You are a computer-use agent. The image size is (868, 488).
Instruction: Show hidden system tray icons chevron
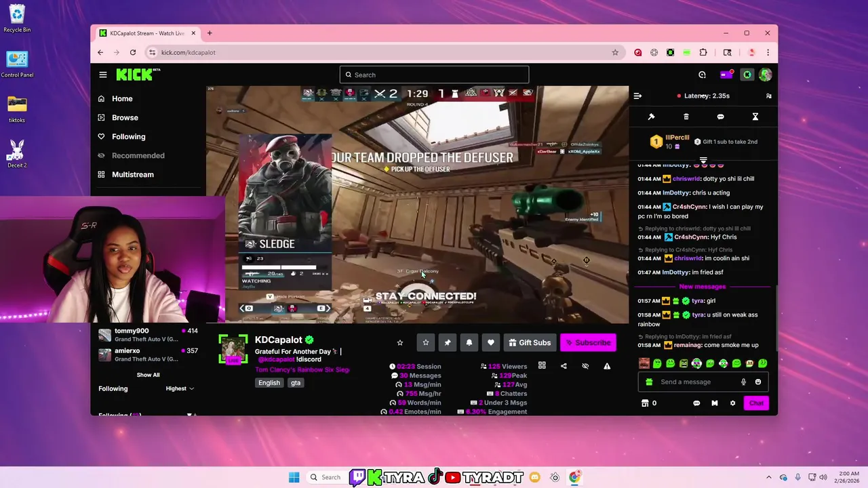[x=768, y=477]
